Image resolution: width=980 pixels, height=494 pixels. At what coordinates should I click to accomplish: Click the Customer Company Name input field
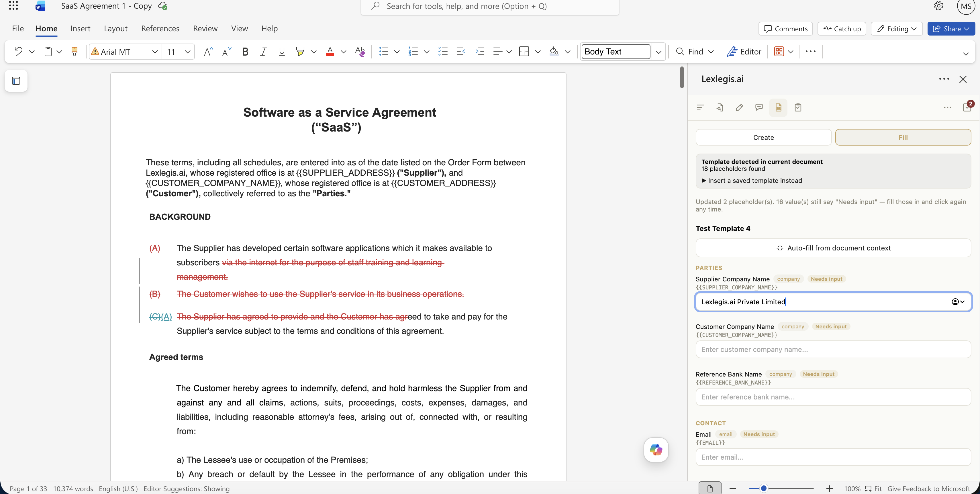pos(833,349)
